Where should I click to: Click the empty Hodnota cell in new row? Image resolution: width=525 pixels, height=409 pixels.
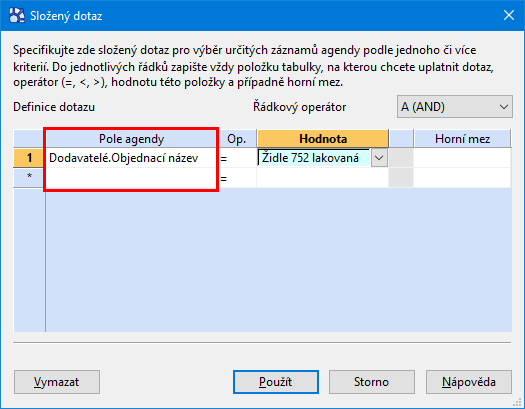click(323, 178)
